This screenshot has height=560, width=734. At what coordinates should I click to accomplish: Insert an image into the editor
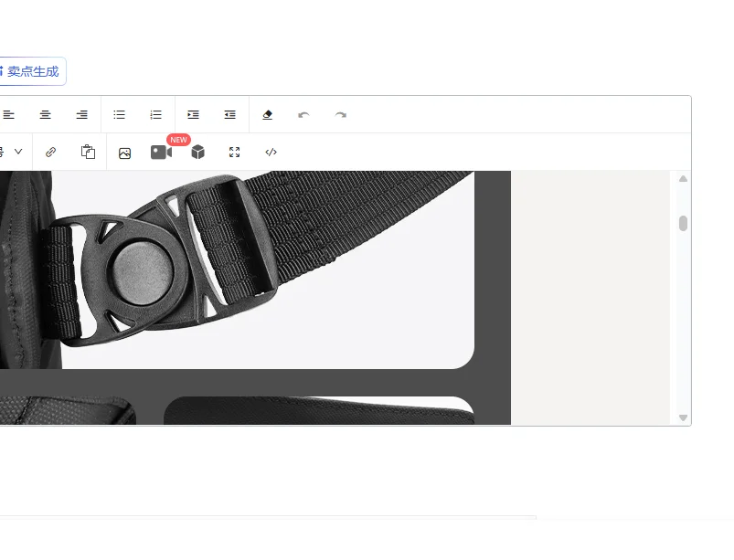pyautogui.click(x=124, y=153)
